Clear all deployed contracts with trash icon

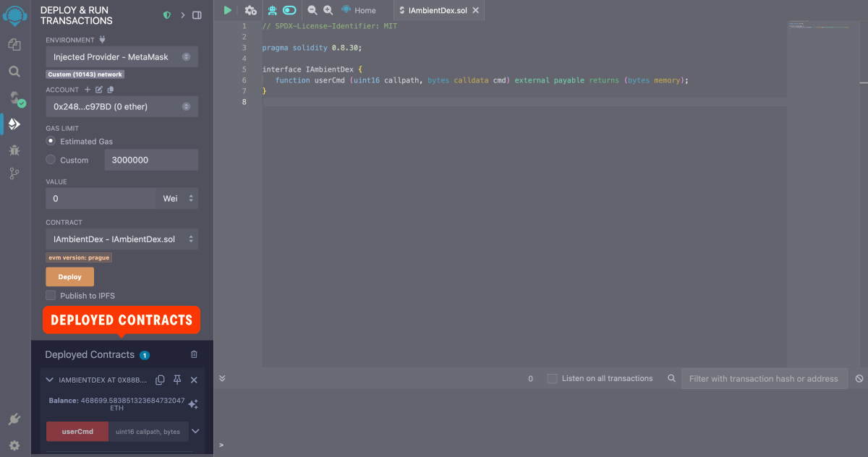[194, 354]
